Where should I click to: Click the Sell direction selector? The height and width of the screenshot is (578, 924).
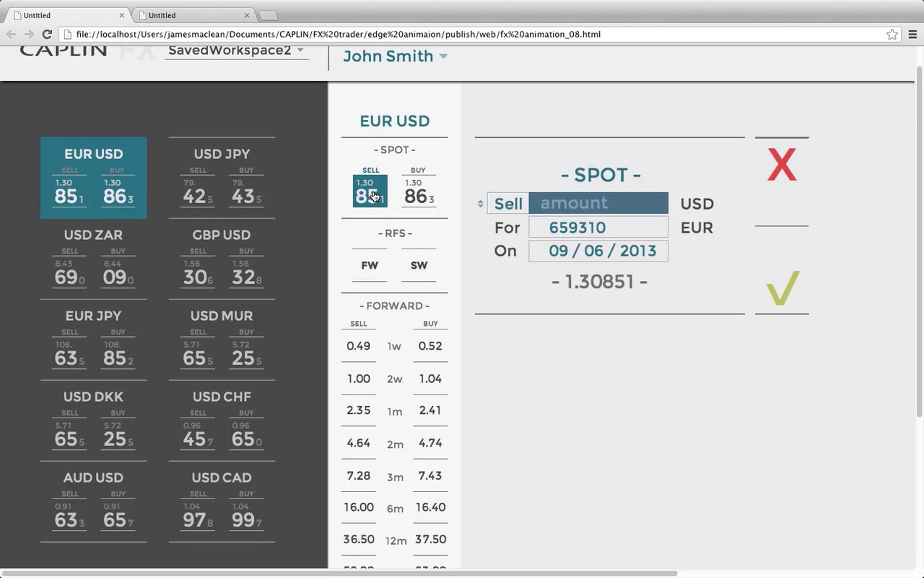click(508, 203)
